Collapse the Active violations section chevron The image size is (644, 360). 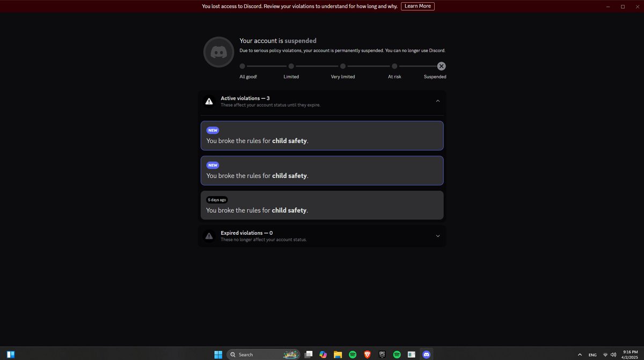[437, 101]
